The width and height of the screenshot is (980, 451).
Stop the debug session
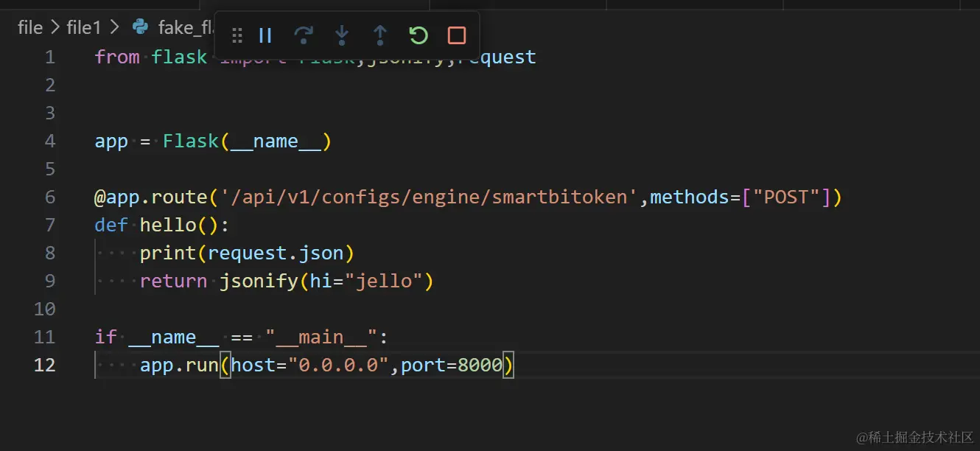coord(457,35)
